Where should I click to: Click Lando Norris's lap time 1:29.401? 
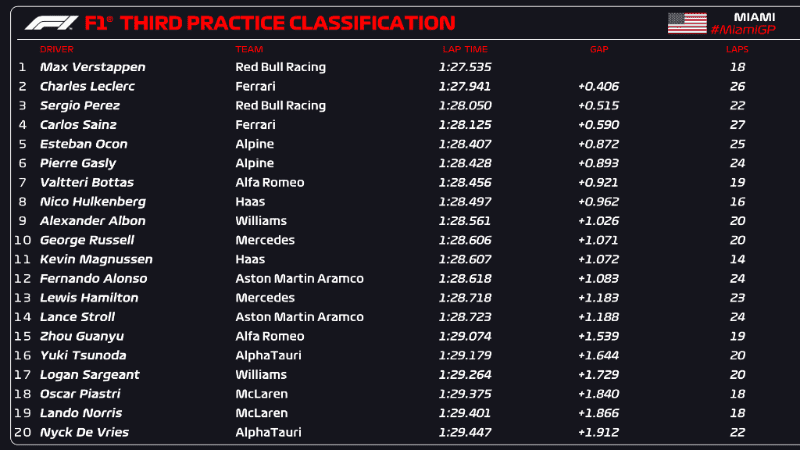(463, 413)
